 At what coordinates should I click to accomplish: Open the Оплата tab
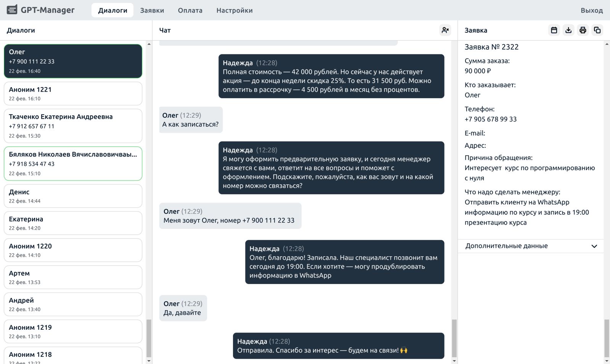click(190, 10)
